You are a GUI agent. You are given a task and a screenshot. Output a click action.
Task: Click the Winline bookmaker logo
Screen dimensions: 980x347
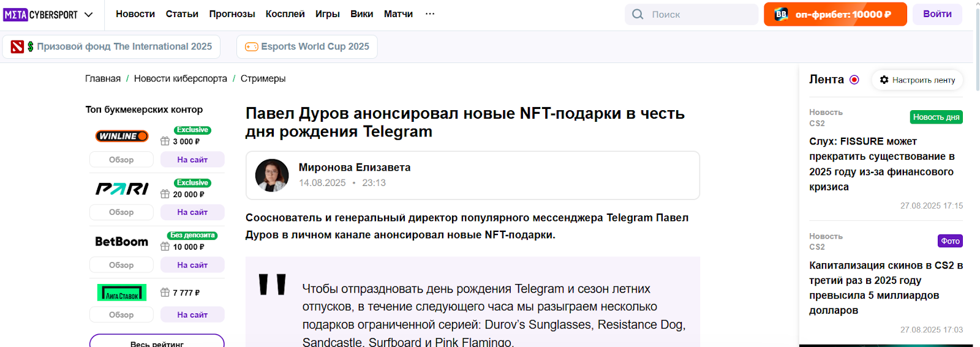(121, 136)
